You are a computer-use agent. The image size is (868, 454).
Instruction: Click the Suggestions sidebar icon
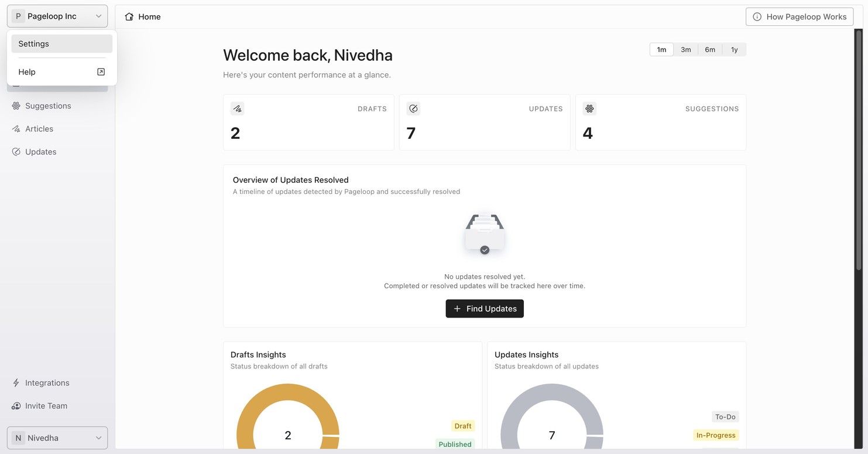click(x=16, y=106)
